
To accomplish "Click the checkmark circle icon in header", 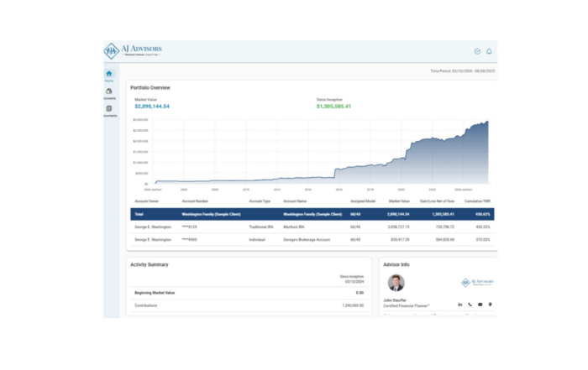I will click(x=477, y=51).
